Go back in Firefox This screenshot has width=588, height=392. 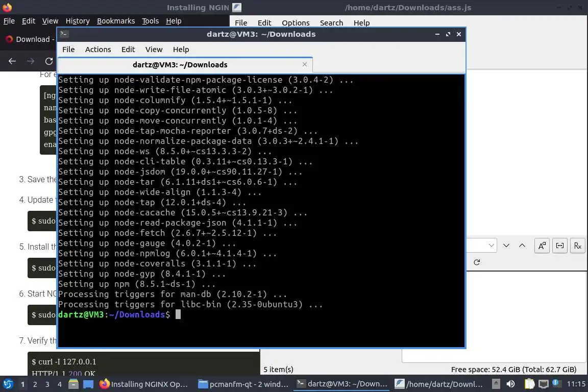(x=12, y=61)
